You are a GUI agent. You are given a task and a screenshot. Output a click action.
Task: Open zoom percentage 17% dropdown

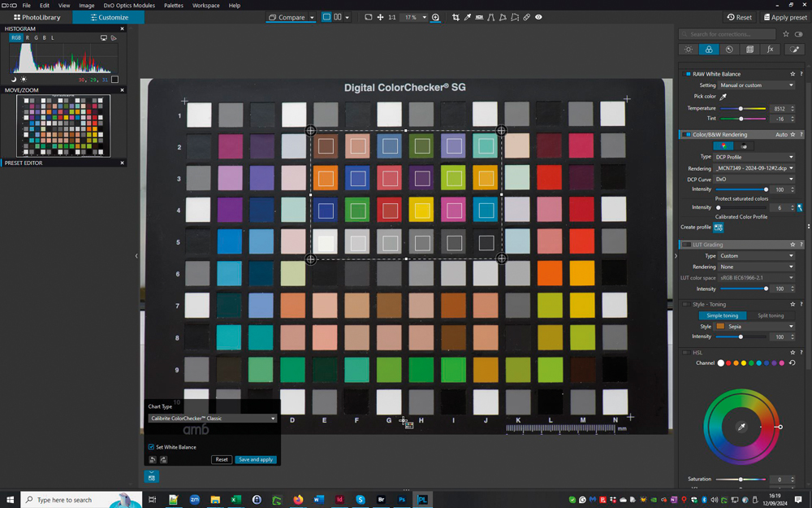[424, 17]
